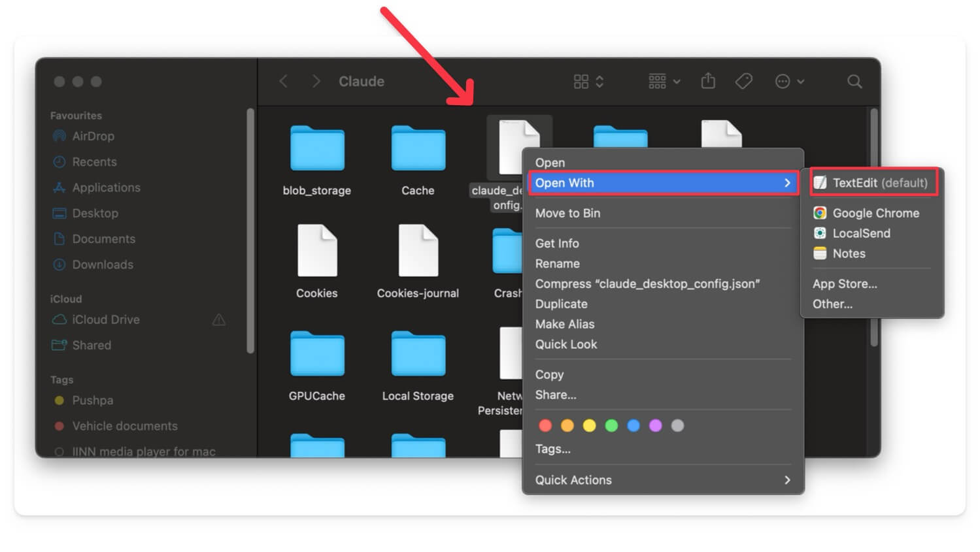This screenshot has width=980, height=552.
Task: Click the iCloud Drive warning triangle icon
Action: tap(219, 319)
